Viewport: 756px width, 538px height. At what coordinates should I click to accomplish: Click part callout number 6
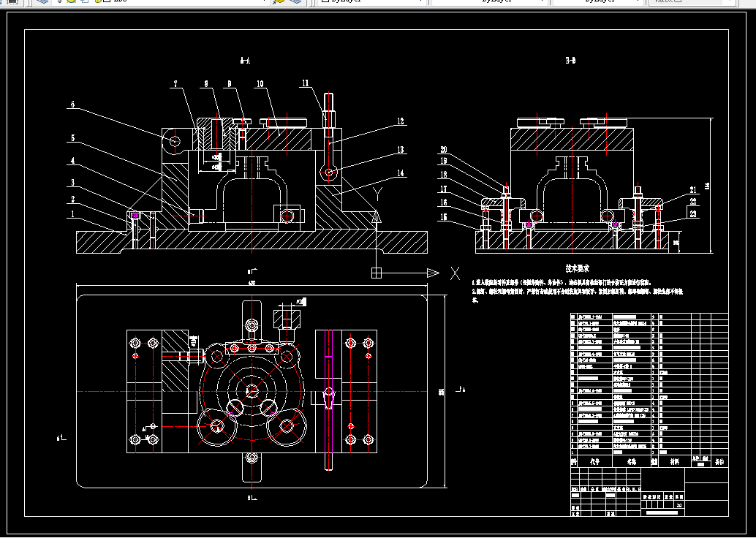tap(73, 104)
